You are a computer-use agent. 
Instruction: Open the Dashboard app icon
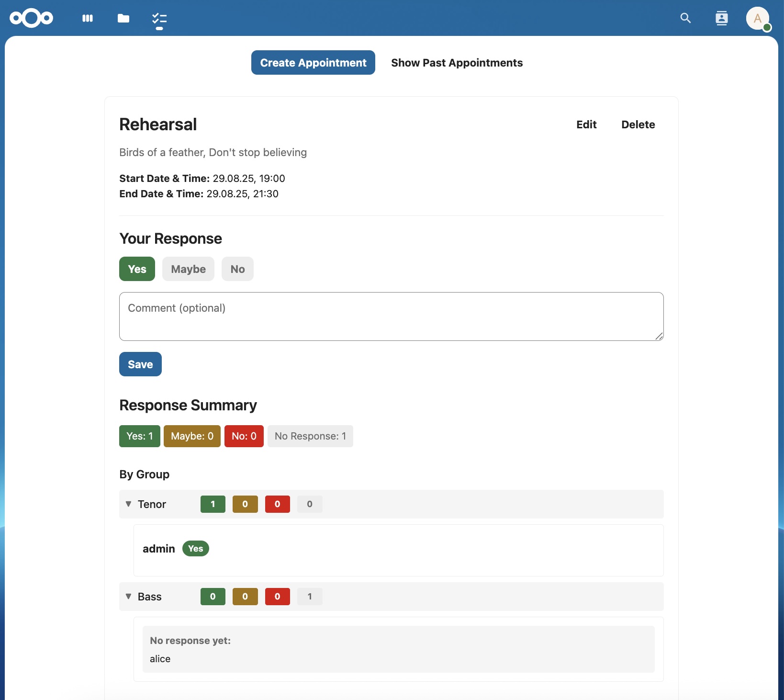[88, 19]
